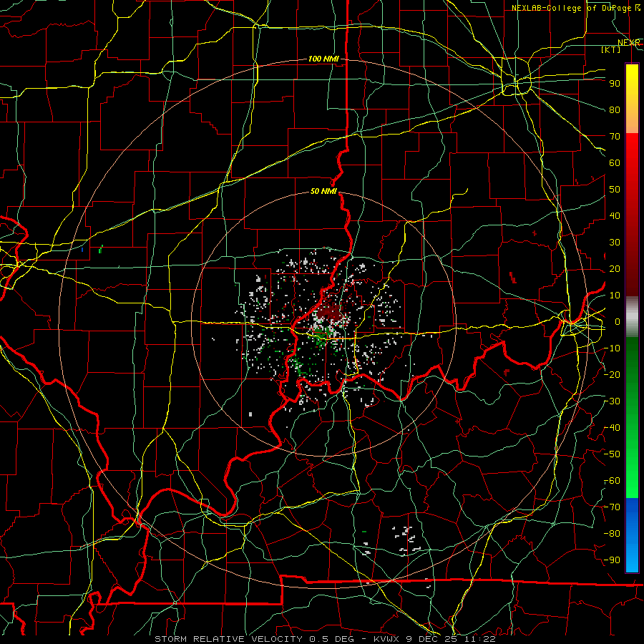
Task: Click the [KT] units label
Action: [x=610, y=49]
